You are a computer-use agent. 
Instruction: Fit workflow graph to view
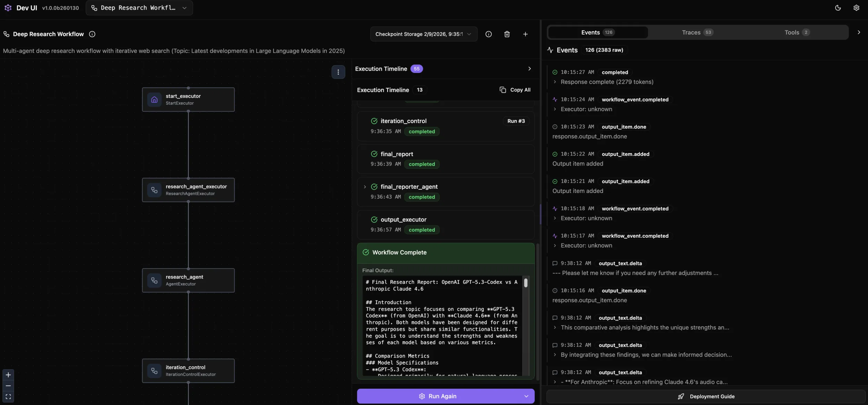8,397
